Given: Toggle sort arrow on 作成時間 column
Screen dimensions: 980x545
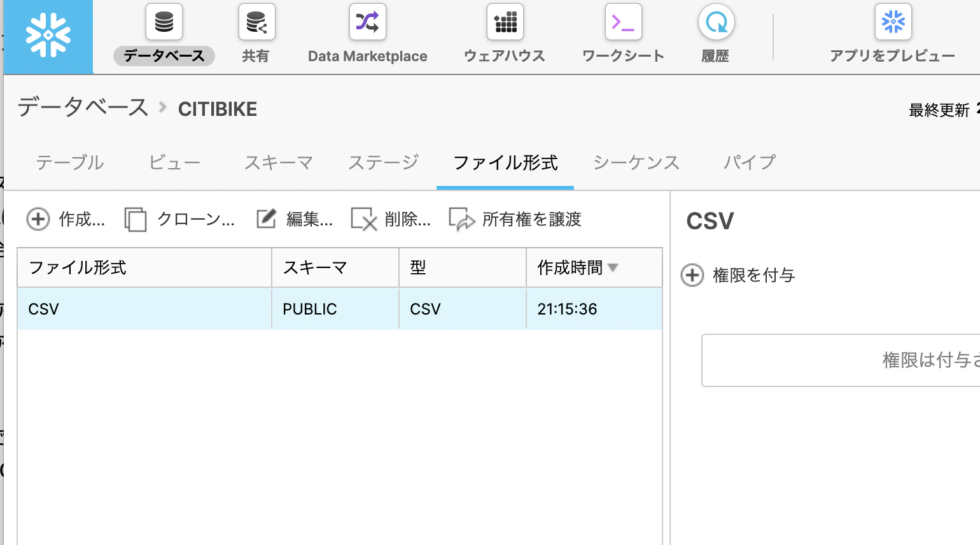Looking at the screenshot, I should point(613,267).
